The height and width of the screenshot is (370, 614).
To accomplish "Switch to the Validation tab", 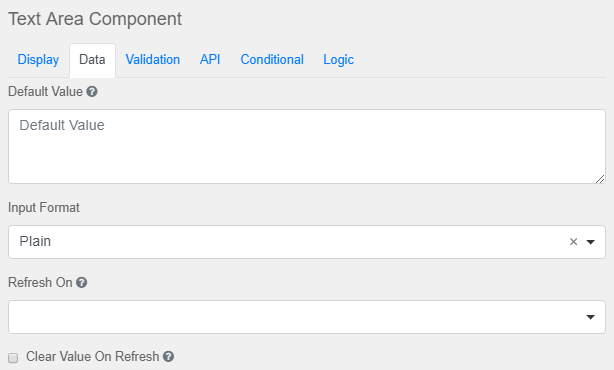I will [x=153, y=60].
